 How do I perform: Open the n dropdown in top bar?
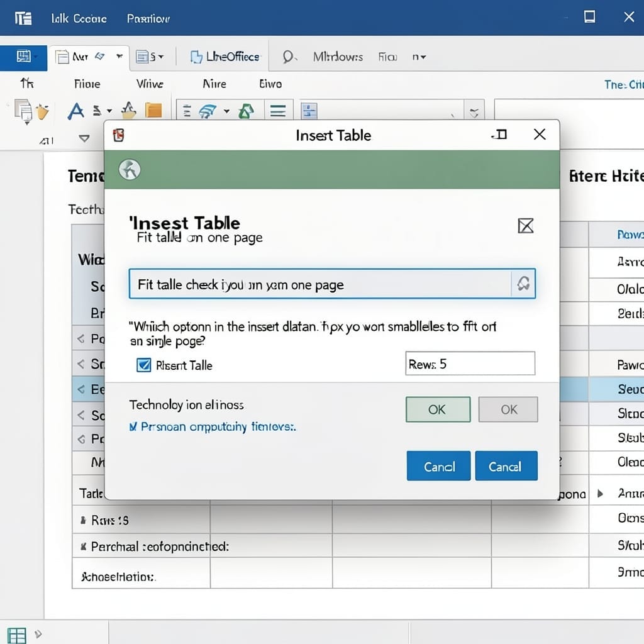coord(419,57)
